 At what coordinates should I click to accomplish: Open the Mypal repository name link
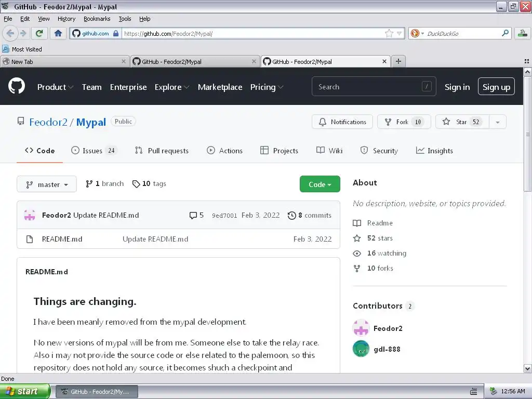click(91, 122)
